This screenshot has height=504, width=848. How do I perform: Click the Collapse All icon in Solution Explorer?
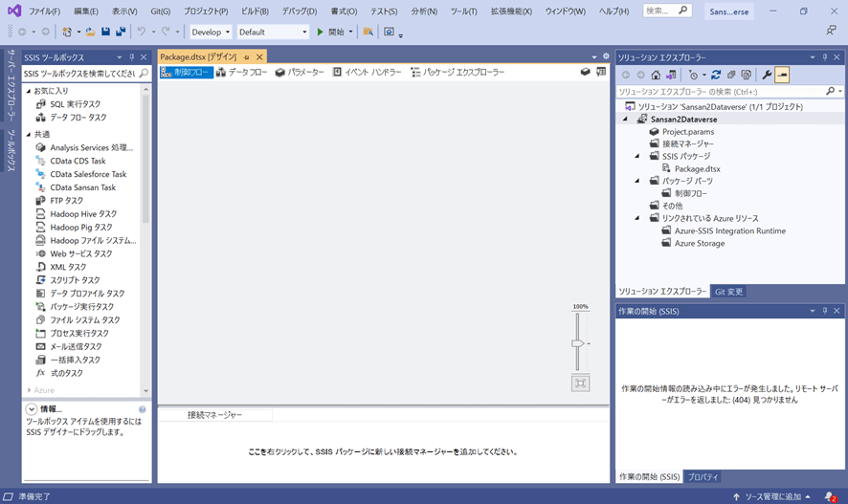pos(730,75)
